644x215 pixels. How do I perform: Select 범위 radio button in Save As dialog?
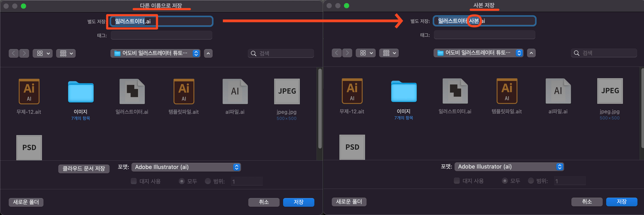point(208,181)
